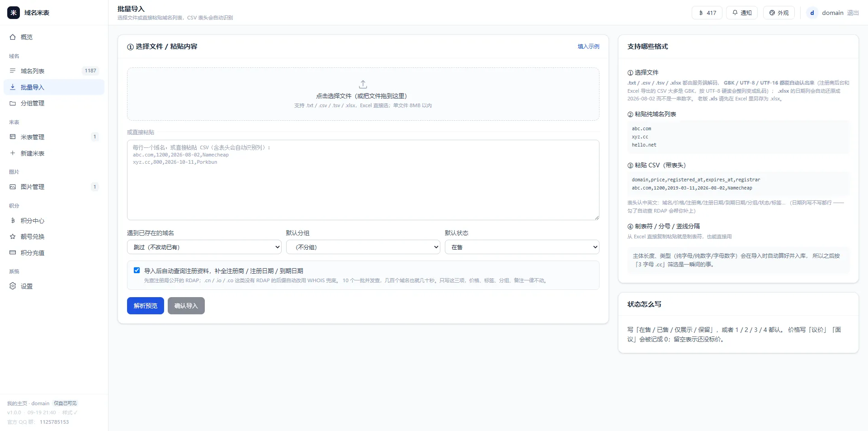Screen dimensions: 868x431
Task: Click the QQ group number 1125785153
Action: click(54, 422)
